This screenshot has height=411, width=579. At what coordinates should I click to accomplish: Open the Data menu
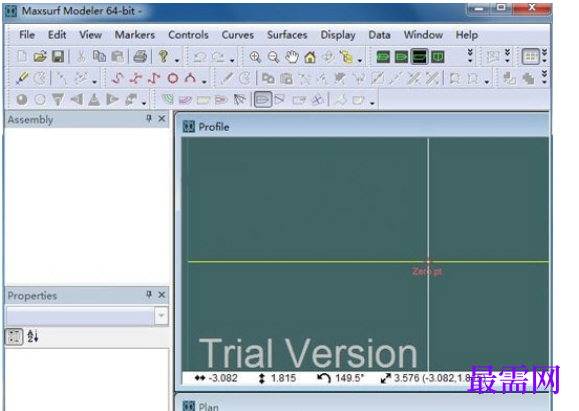tap(379, 35)
